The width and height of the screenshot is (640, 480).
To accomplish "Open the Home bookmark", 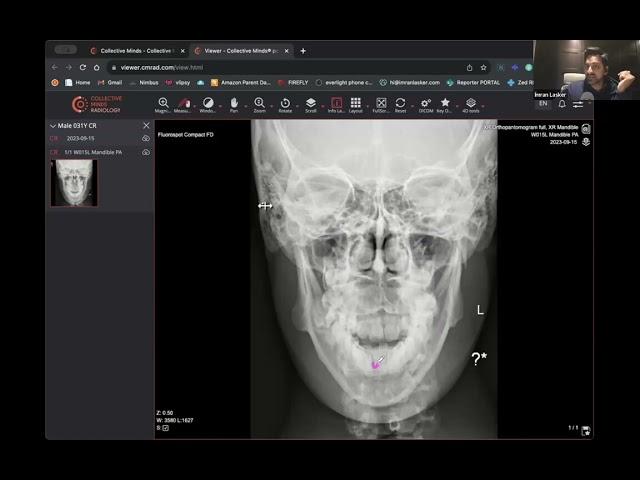I will (x=78, y=82).
